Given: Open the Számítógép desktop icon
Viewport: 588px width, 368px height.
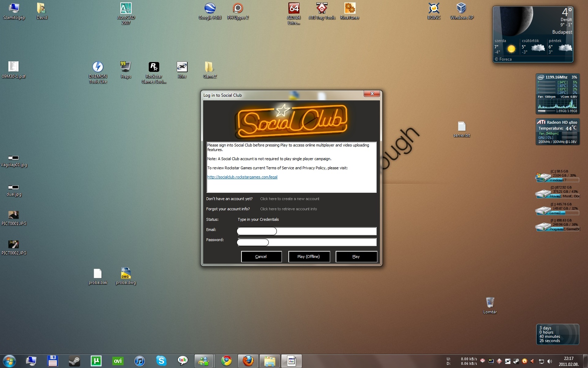Looking at the screenshot, I should (x=14, y=11).
